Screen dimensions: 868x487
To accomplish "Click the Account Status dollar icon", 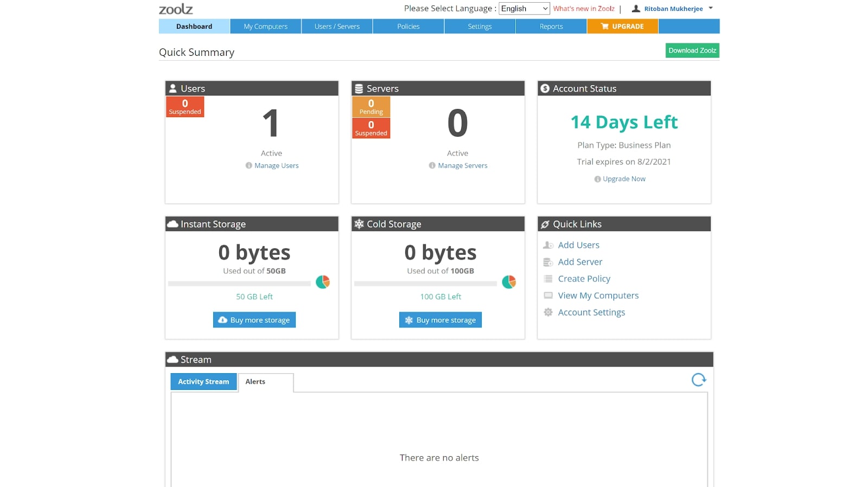I will 545,88.
